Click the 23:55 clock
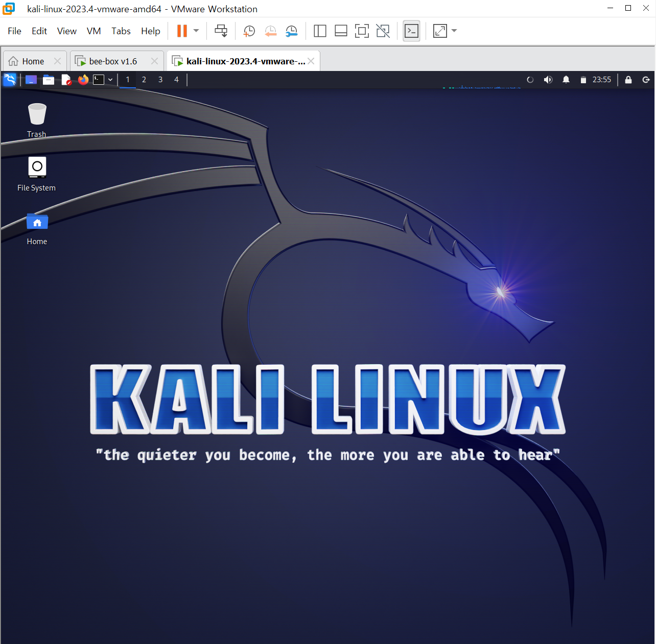The image size is (656, 644). coord(602,80)
